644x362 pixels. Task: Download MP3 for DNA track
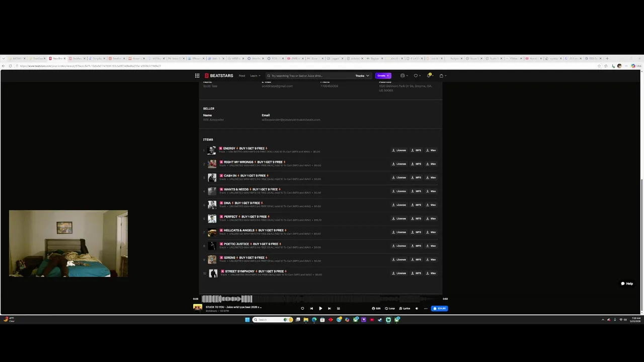[x=416, y=205]
